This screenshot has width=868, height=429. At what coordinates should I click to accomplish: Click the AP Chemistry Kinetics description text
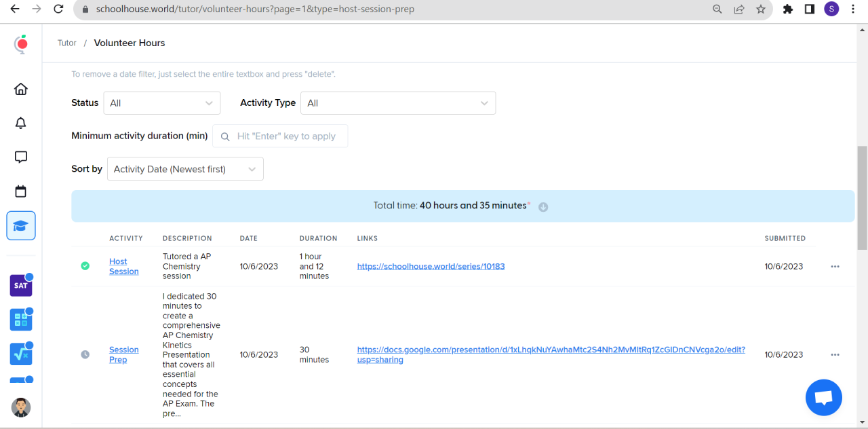(191, 354)
